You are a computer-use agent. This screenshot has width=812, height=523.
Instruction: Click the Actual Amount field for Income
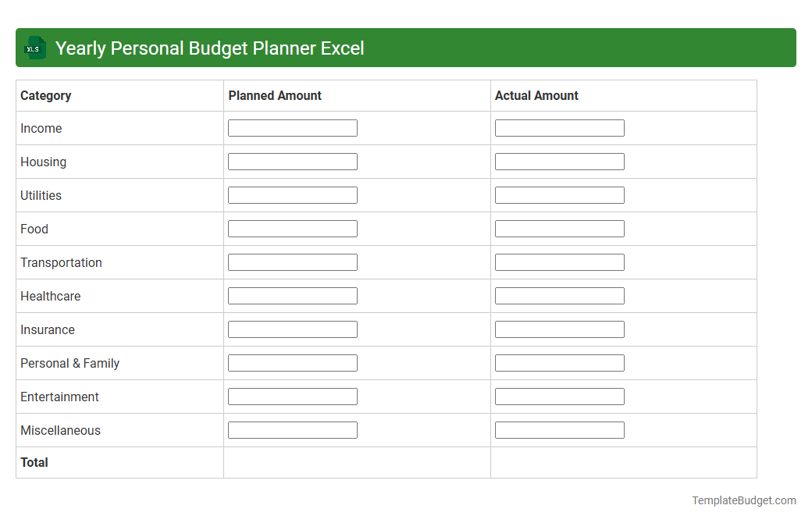tap(559, 127)
